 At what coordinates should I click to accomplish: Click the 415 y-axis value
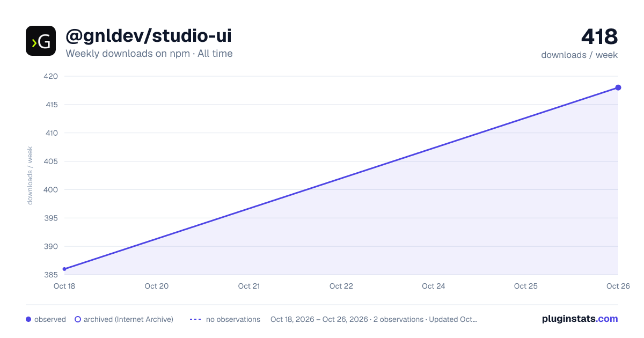(52, 105)
